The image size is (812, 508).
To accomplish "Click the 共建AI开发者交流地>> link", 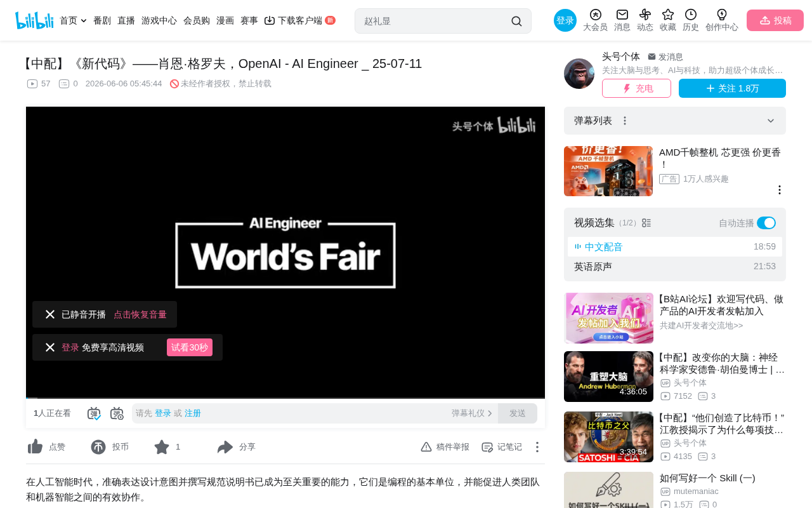I will point(701,326).
